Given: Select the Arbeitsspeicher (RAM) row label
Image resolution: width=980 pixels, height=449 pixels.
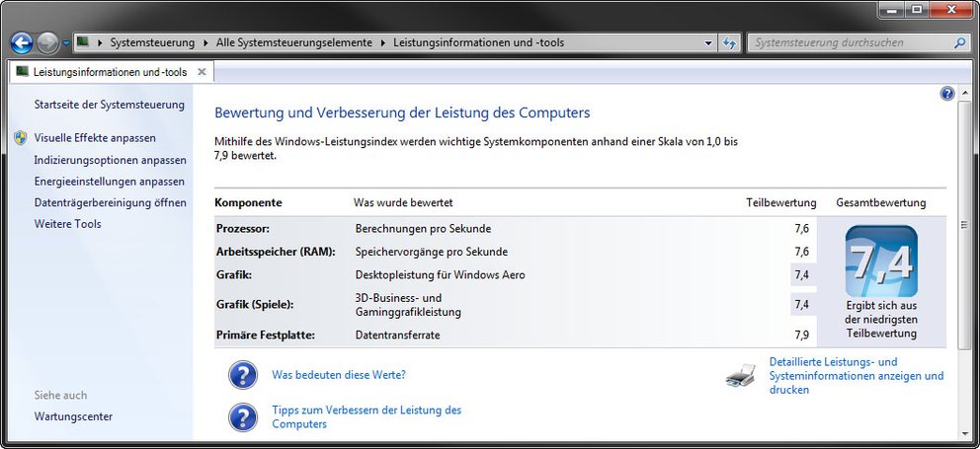Looking at the screenshot, I should [x=276, y=252].
